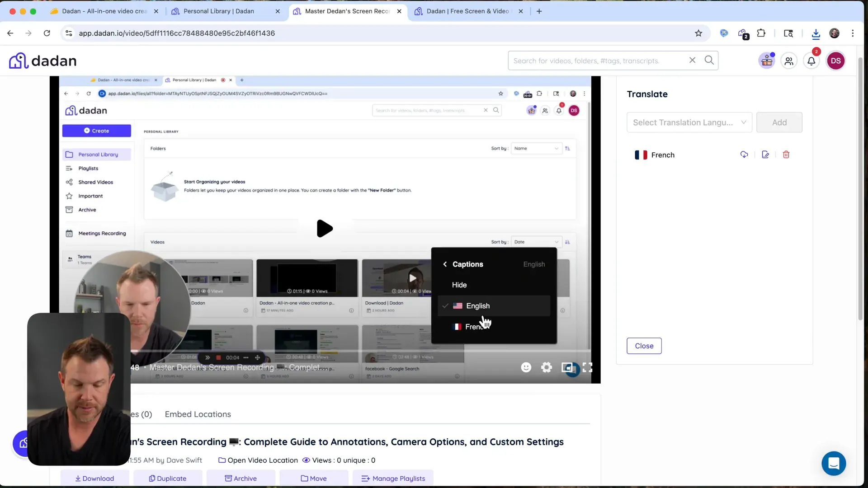The width and height of the screenshot is (868, 488).
Task: Open the gift rewards icon
Action: [767, 61]
